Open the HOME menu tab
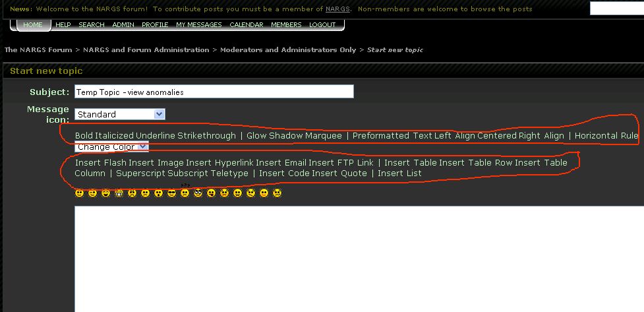This screenshot has height=312, width=644. (x=32, y=24)
